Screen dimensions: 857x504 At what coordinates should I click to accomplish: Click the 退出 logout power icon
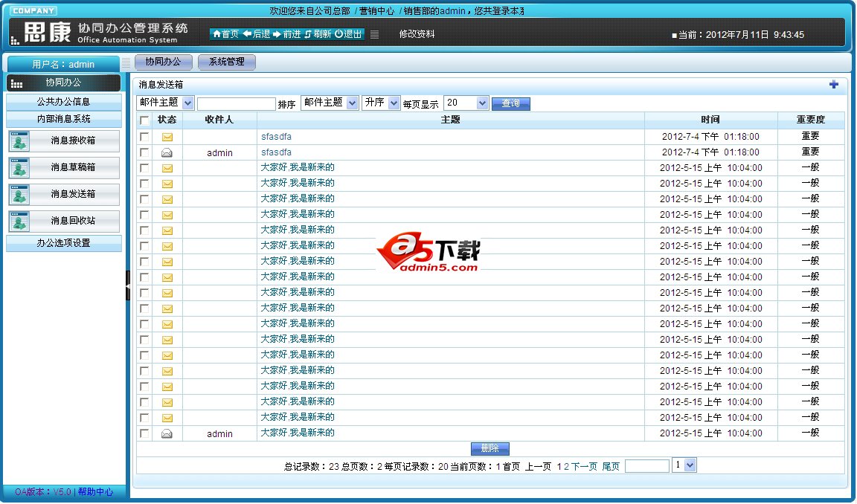point(338,34)
